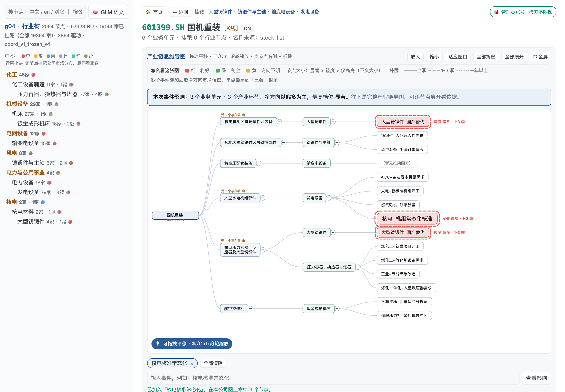Select the 国机重装 root node

click(x=175, y=215)
